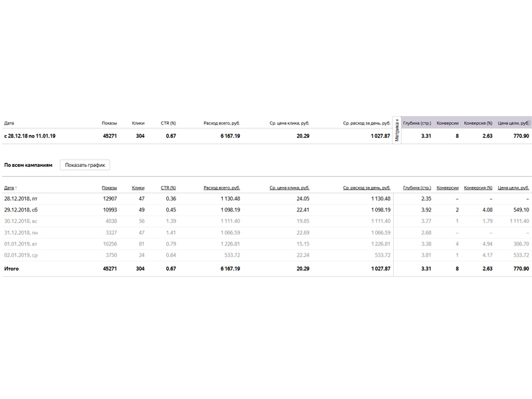The height and width of the screenshot is (399, 532).
Task: Click the "с 28.12.18 по 11.01.19" period cell
Action: pyautogui.click(x=30, y=136)
